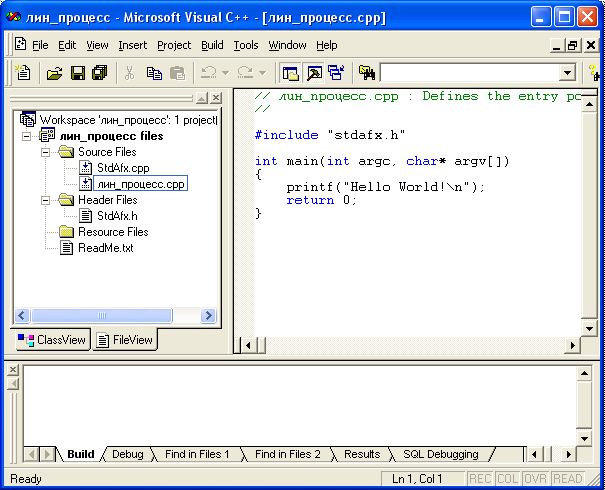
Task: Collapse the Source Files folder
Action: (x=46, y=152)
